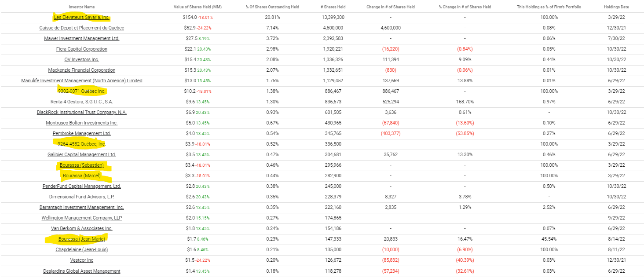Click Mawer Investment Management Ltd. link
Image resolution: width=644 pixels, height=278 pixels.
(82, 38)
